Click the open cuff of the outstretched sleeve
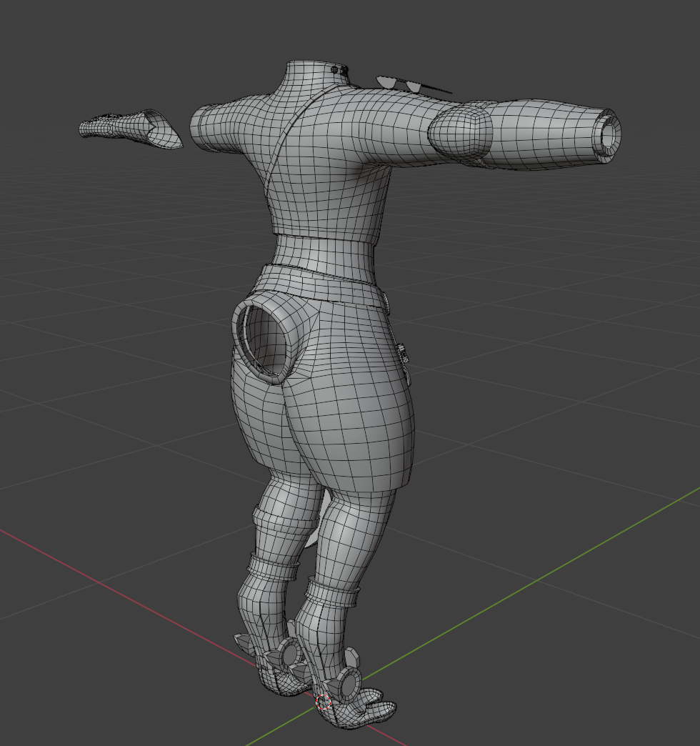The height and width of the screenshot is (746, 700). coord(606,136)
